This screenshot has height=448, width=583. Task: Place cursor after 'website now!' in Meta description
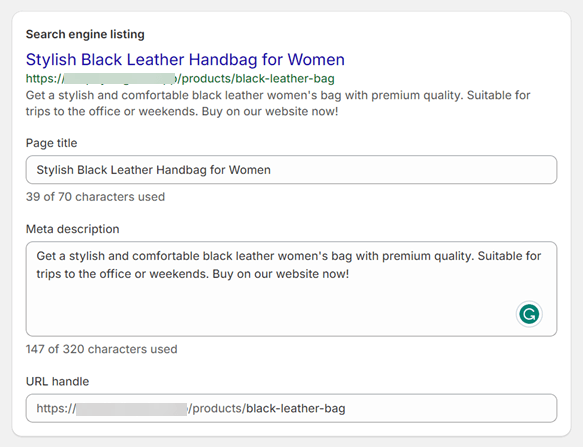[x=350, y=274]
